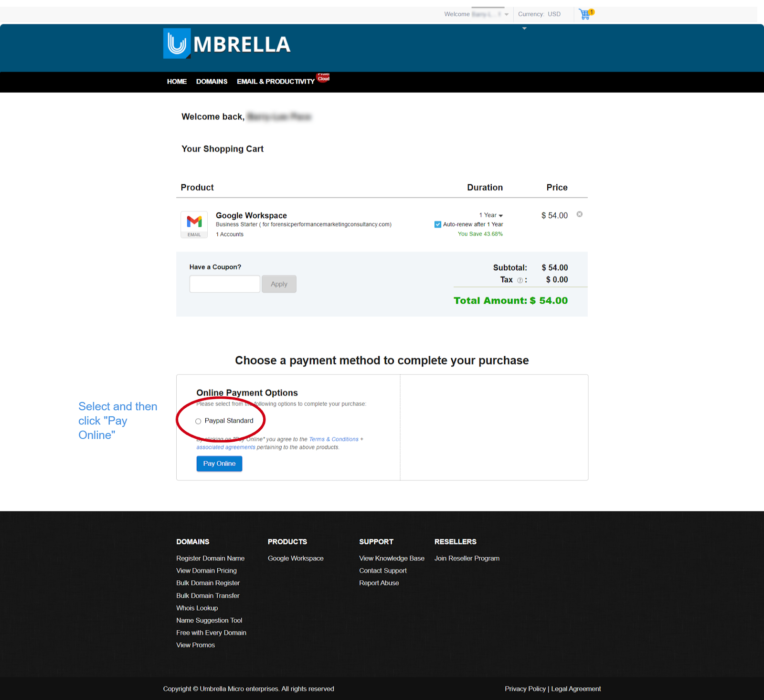This screenshot has width=764, height=700.
Task: Go to Bulk Domain Register
Action: (x=208, y=583)
